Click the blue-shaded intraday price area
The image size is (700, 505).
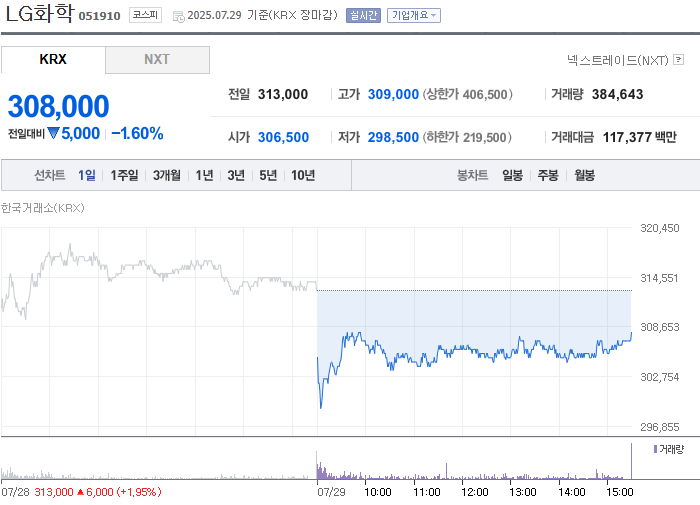click(x=474, y=317)
